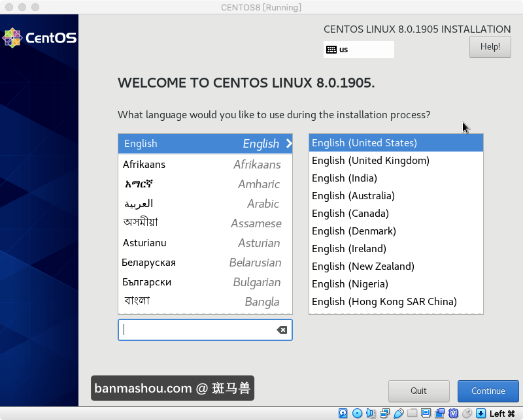Select Asturianu language row

[205, 243]
